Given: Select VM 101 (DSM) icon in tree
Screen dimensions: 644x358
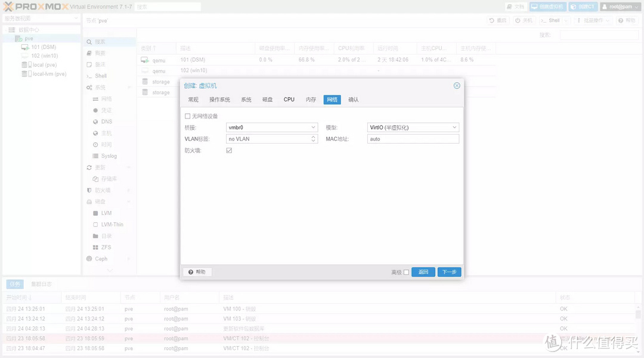Looking at the screenshot, I should 25,47.
